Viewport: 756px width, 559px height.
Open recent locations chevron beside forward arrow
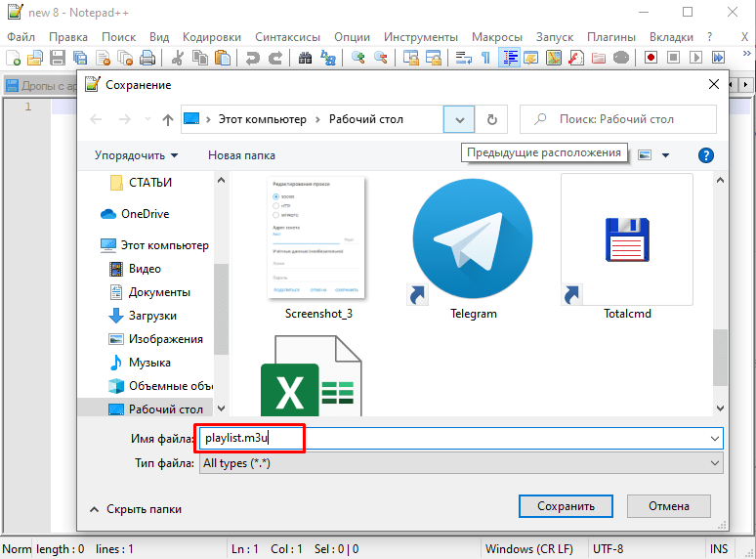click(x=147, y=119)
